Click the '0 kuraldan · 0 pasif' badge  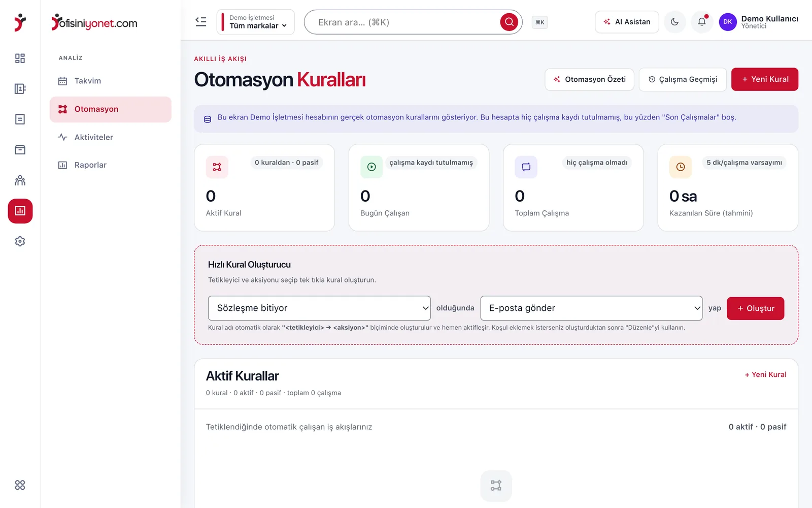pyautogui.click(x=287, y=163)
